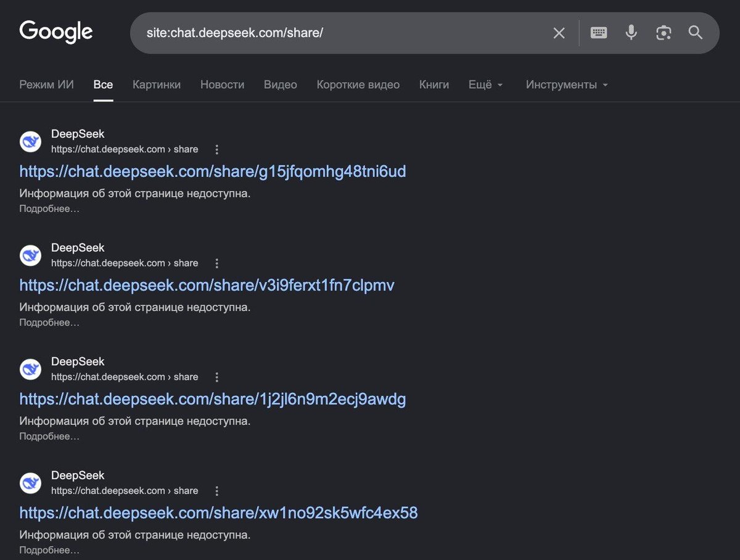Clear the search query with X icon

coord(559,33)
